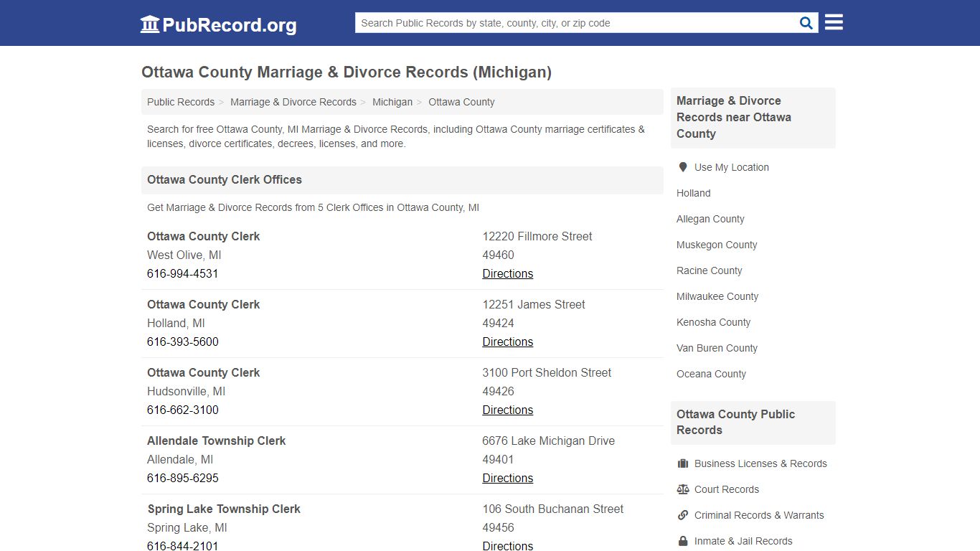Click the Ottawa County breadcrumb

461,102
